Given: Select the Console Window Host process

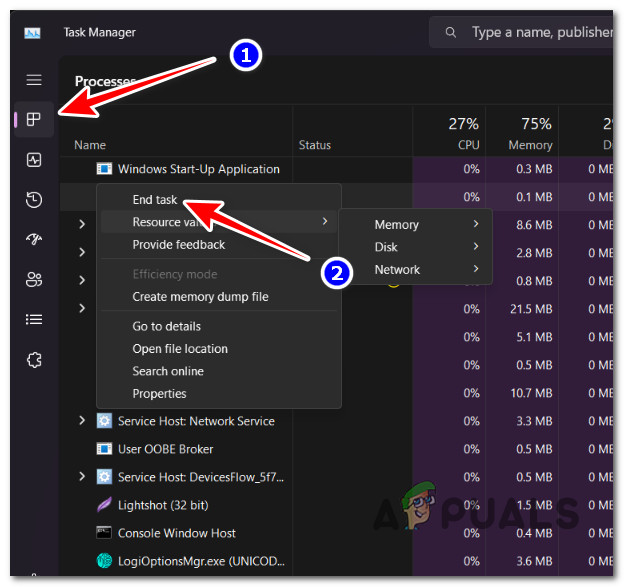Looking at the screenshot, I should 177,533.
